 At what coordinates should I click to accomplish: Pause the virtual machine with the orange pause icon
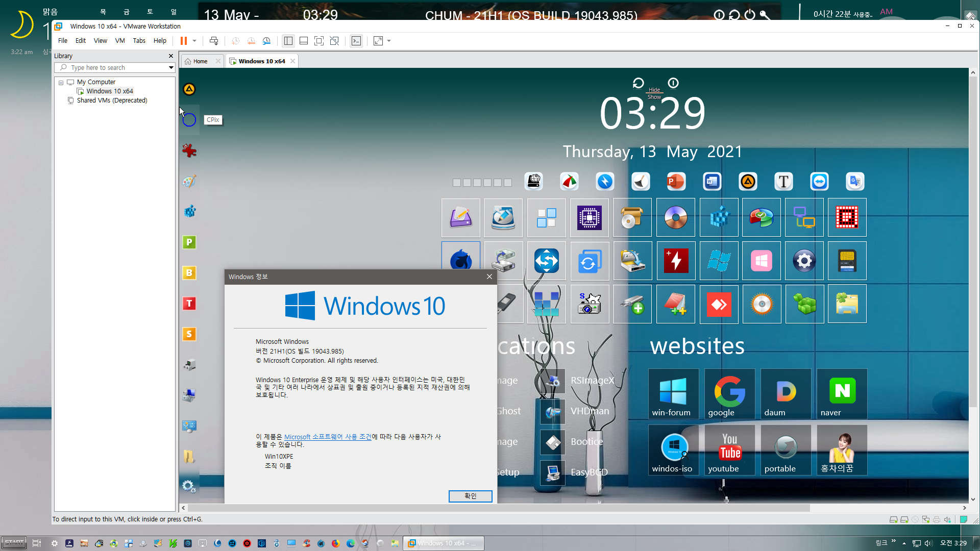[183, 41]
